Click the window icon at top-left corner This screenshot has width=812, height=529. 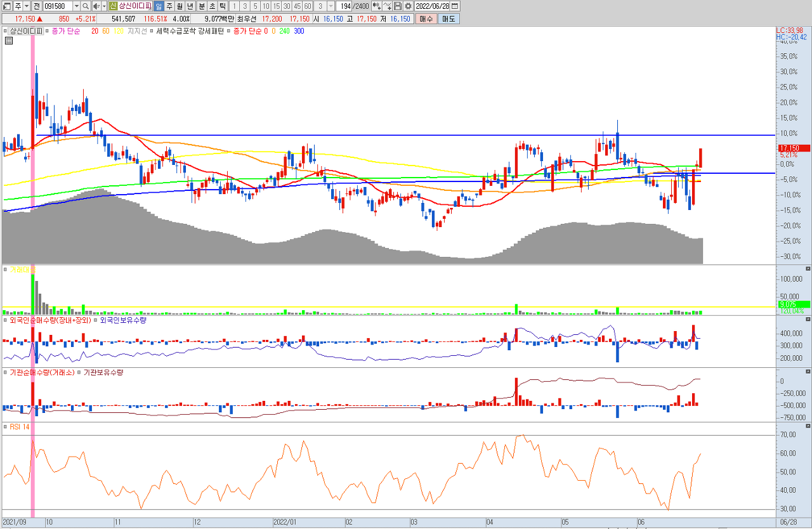point(6,6)
